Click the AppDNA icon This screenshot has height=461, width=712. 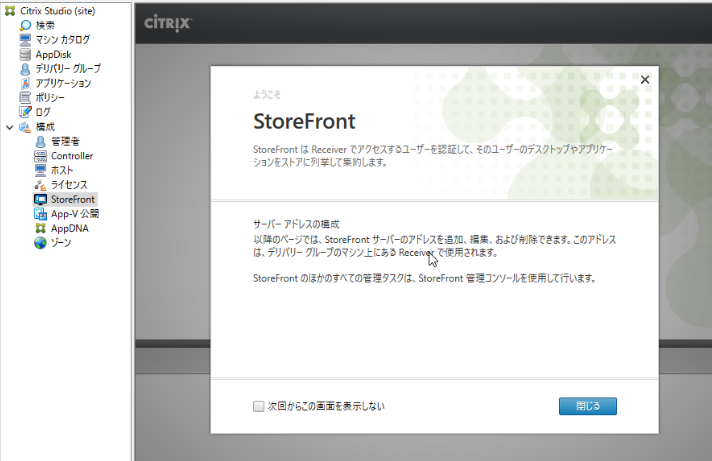(40, 228)
